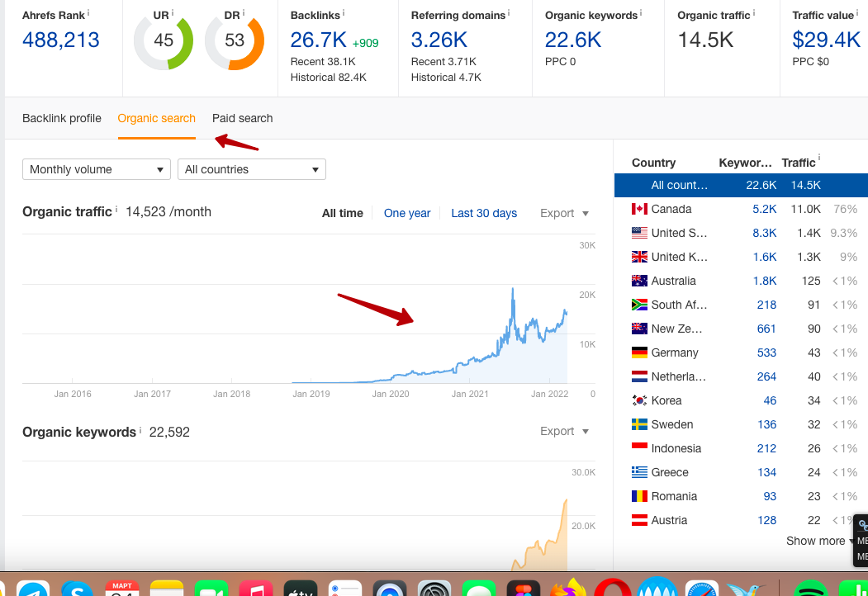Switch to the Paid search tab
Image resolution: width=868 pixels, height=596 pixels.
[242, 118]
